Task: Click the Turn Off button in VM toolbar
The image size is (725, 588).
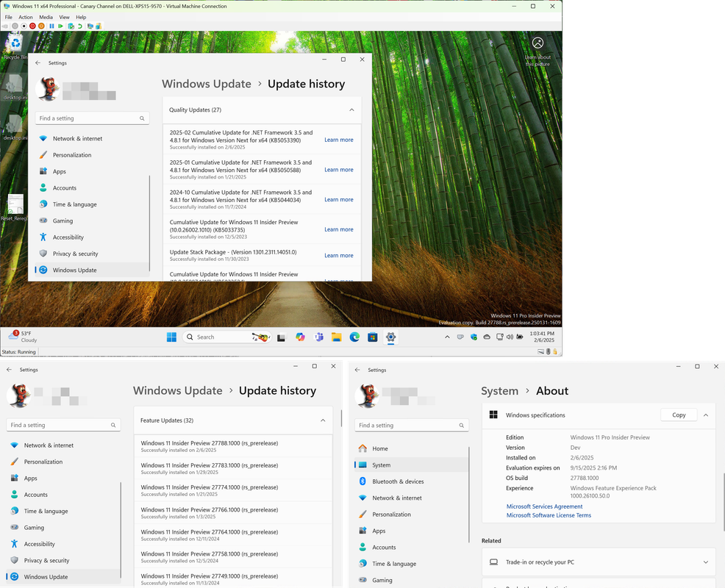Action: [24, 26]
